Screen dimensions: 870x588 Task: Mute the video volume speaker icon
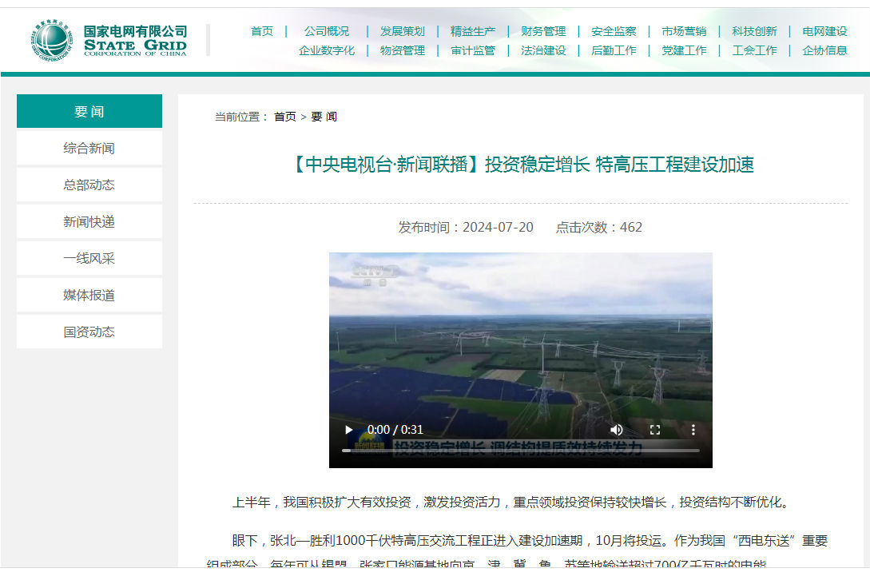coord(617,430)
